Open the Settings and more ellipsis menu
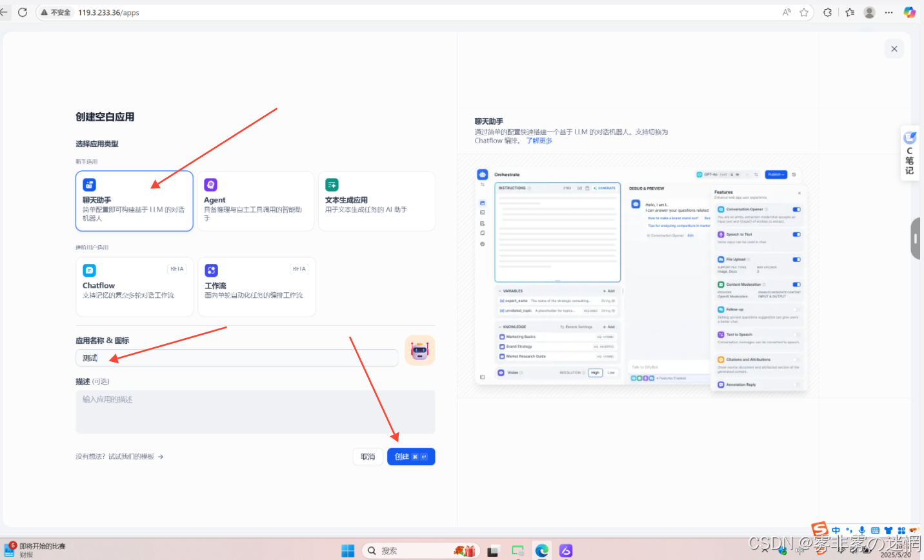 pos(889,12)
